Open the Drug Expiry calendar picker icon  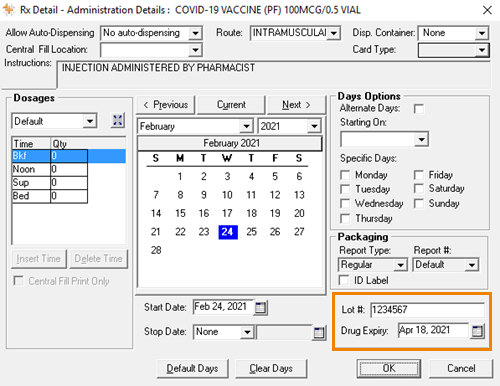[477, 331]
